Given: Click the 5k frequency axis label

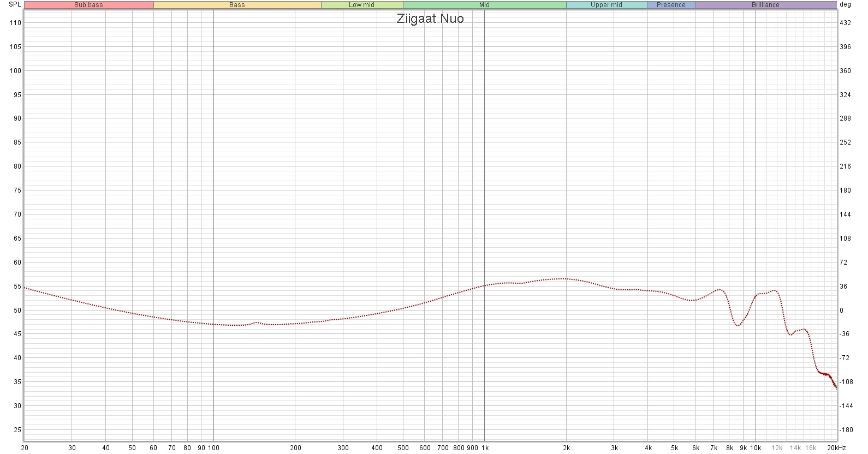Looking at the screenshot, I should click(x=675, y=448).
